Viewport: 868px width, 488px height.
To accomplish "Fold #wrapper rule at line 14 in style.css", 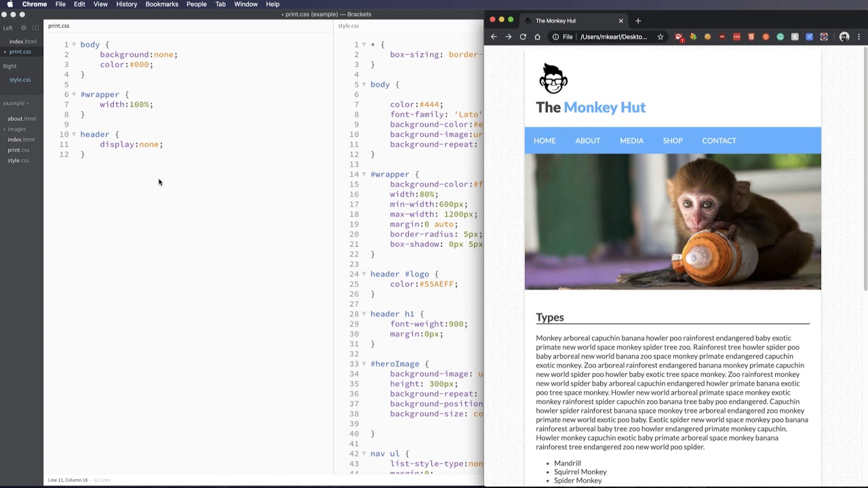I will [x=364, y=174].
